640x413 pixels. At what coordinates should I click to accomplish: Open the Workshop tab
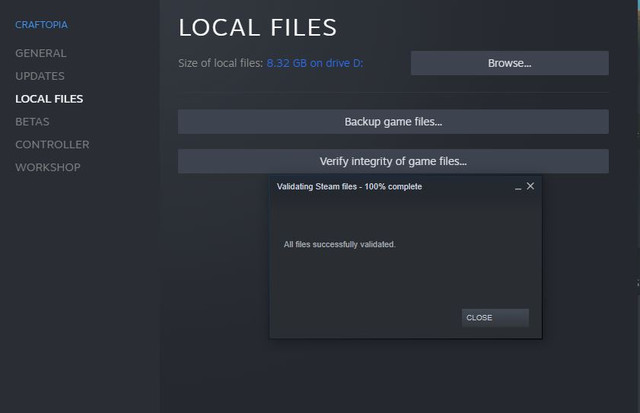(47, 167)
